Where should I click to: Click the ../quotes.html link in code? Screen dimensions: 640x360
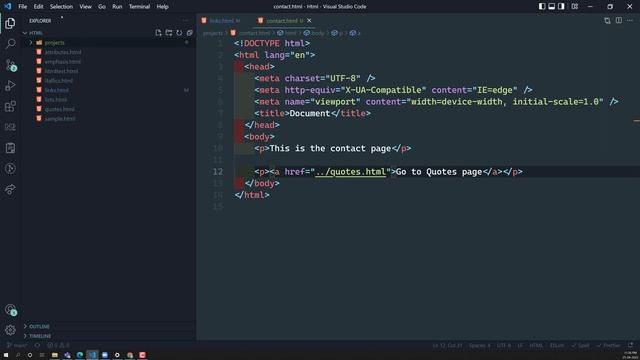[351, 172]
